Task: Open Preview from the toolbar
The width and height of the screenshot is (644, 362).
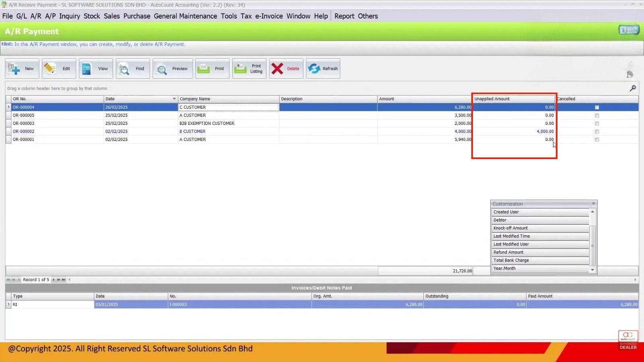Action: [x=173, y=68]
